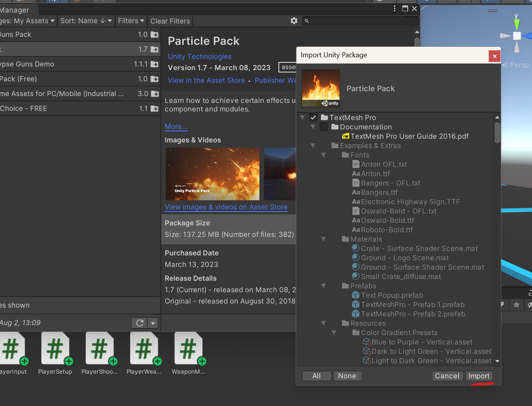Click import icon for Guns Demo 1.1.1 row
Viewport: 532px width, 406px height.
pos(155,64)
